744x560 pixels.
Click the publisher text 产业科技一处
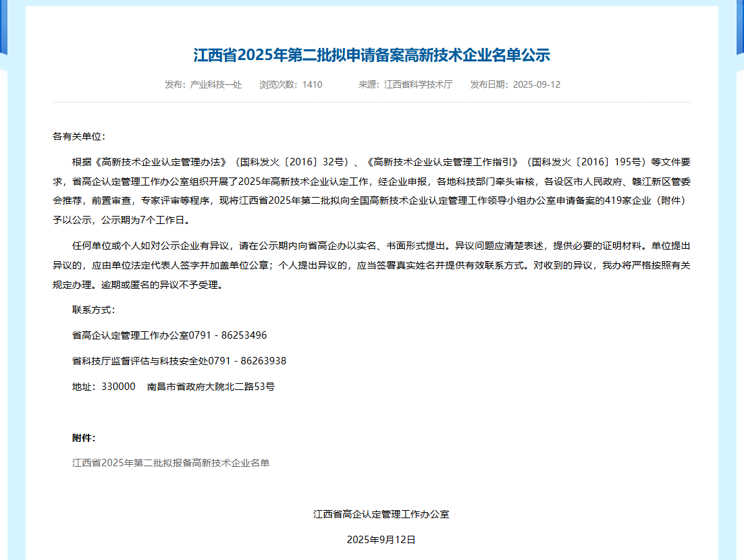coord(215,84)
